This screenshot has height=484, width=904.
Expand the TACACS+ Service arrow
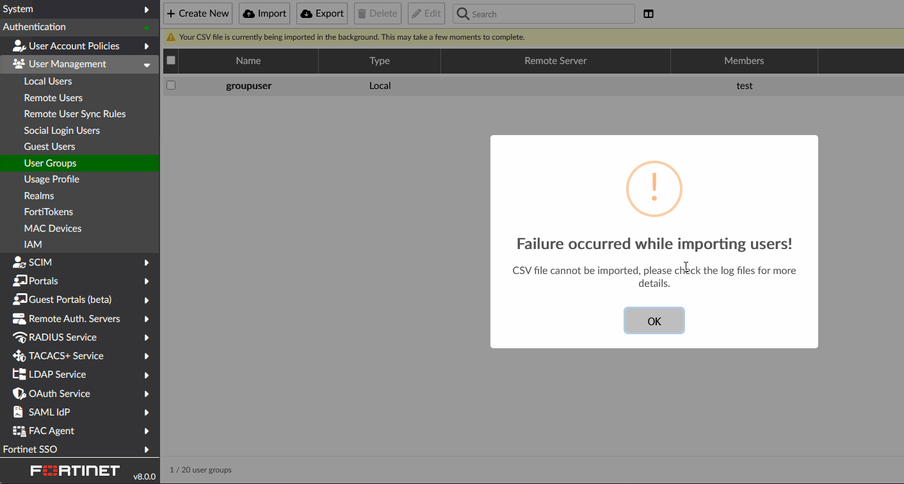pos(146,356)
